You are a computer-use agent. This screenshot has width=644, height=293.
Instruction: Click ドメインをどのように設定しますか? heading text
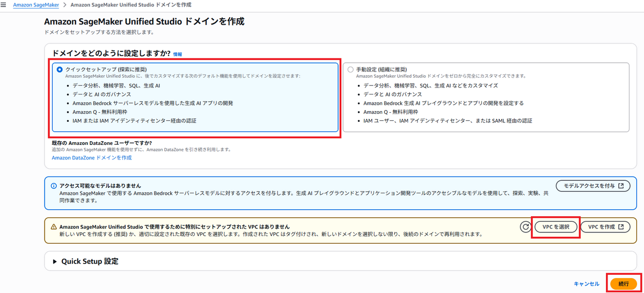click(x=111, y=54)
